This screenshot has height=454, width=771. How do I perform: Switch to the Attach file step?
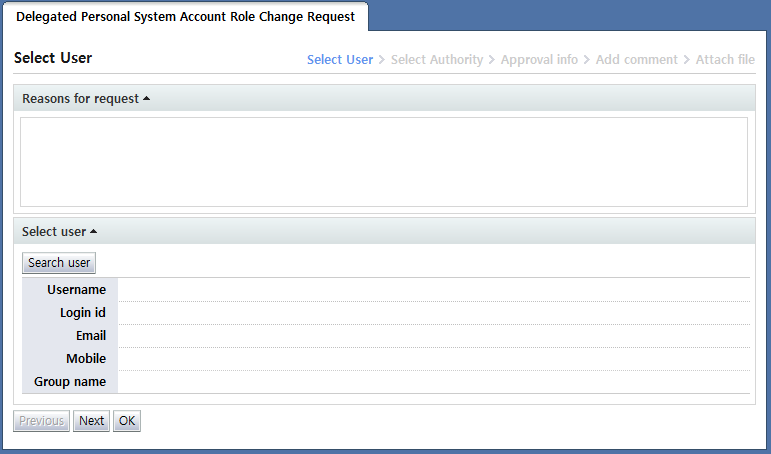click(725, 60)
